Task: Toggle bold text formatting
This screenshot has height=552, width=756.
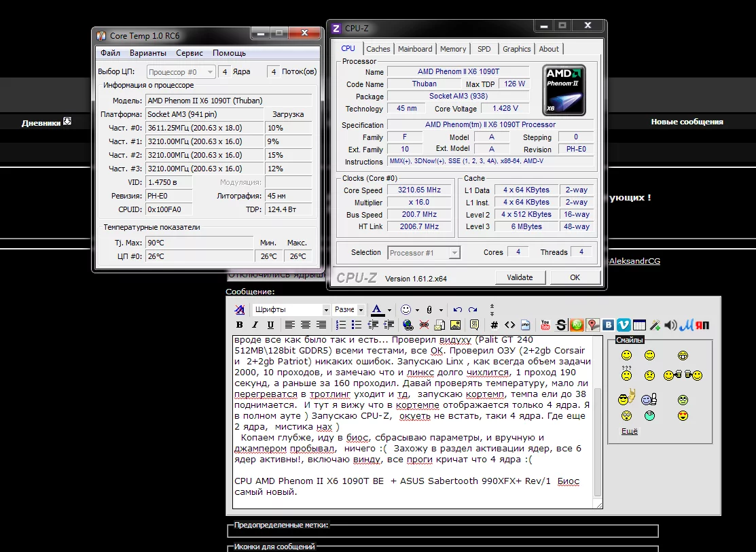Action: tap(239, 325)
